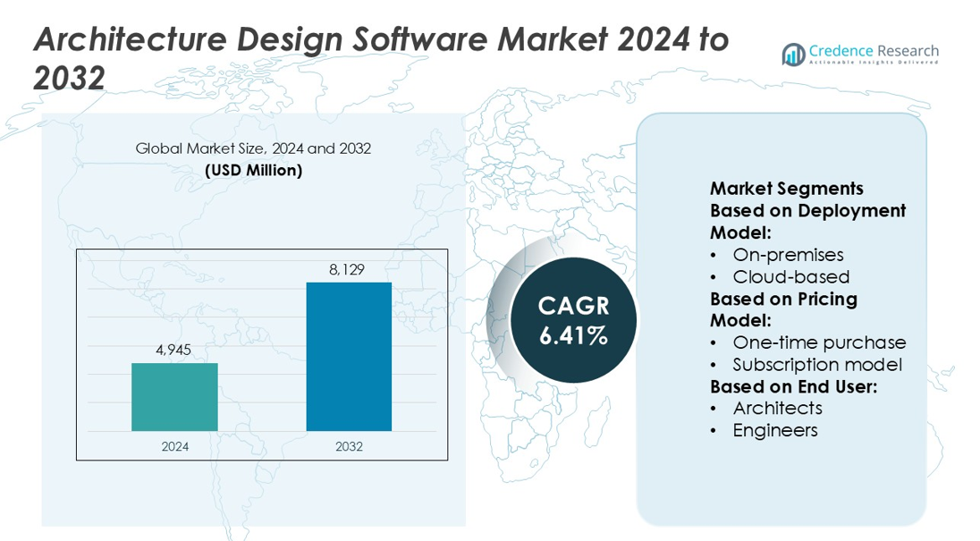This screenshot has height=541, width=980.
Task: Click the 2024 axis label
Action: (174, 446)
